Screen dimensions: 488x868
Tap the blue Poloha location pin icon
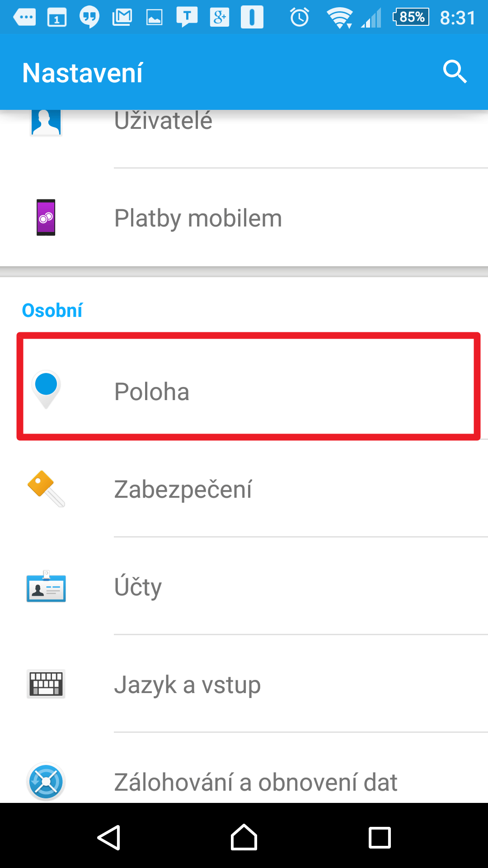click(x=46, y=390)
